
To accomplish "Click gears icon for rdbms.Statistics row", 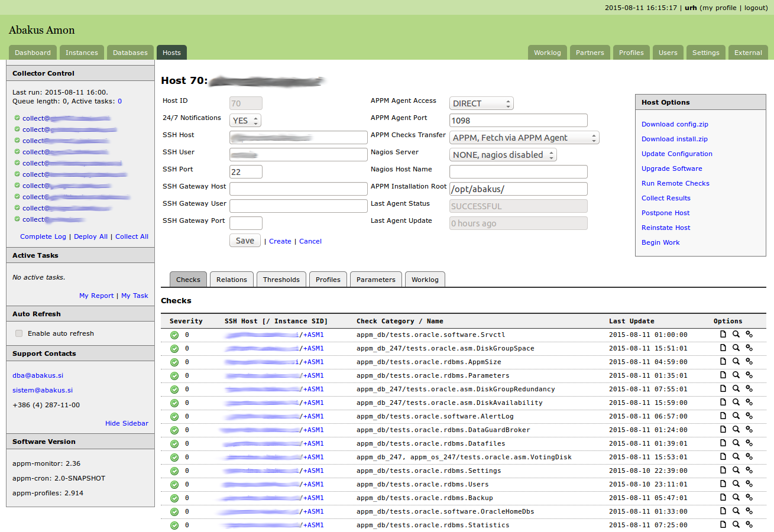I will pyautogui.click(x=749, y=525).
